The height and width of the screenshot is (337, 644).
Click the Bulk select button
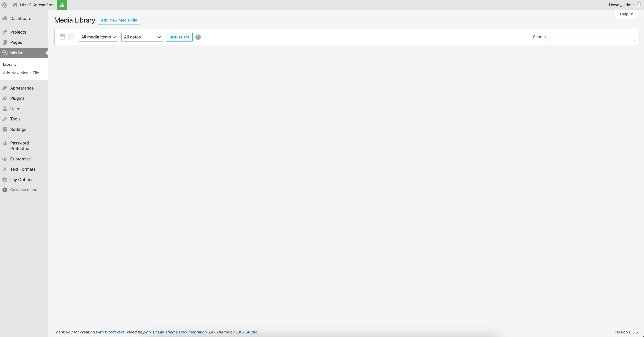click(179, 37)
